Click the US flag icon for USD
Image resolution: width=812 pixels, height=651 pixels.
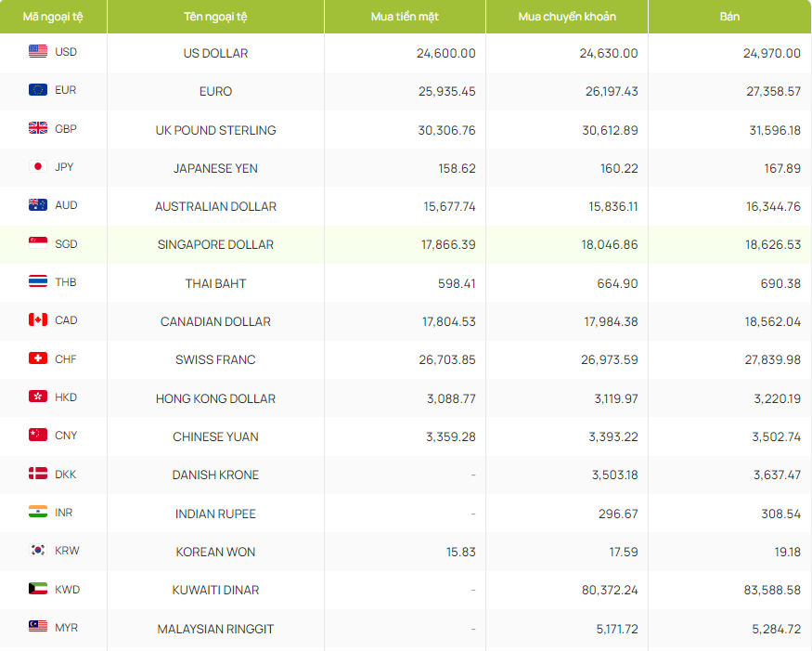click(x=38, y=52)
